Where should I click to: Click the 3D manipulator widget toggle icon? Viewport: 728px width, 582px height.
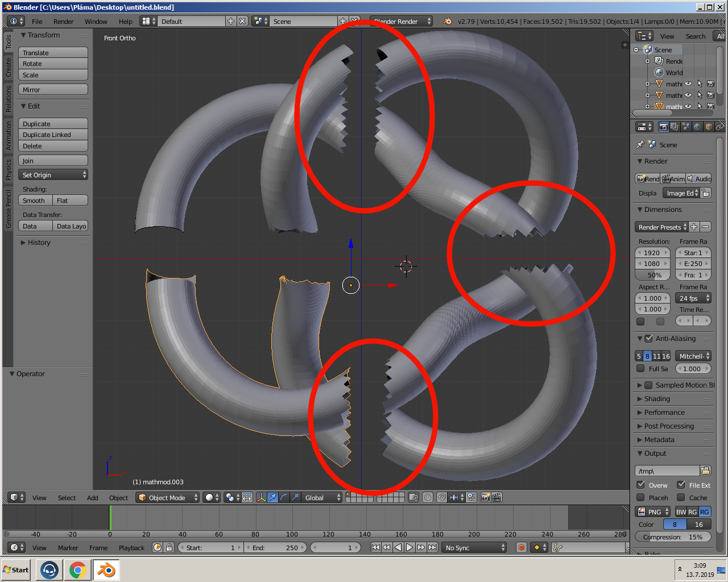pyautogui.click(x=262, y=497)
